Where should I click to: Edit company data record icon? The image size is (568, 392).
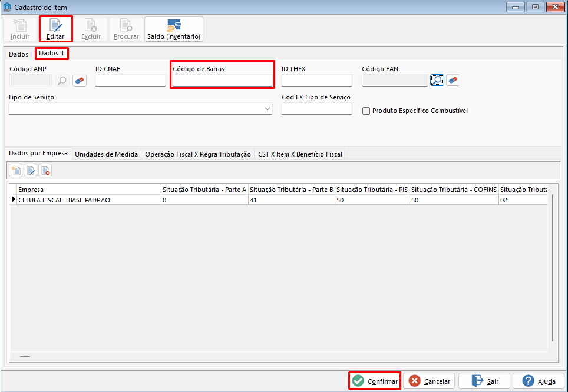pos(31,171)
